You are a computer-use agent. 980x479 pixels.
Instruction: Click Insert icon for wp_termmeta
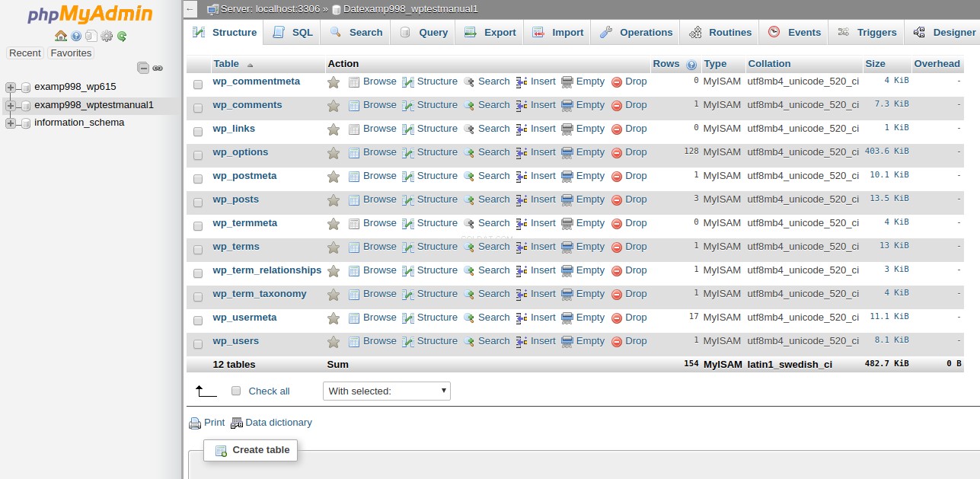(x=522, y=224)
